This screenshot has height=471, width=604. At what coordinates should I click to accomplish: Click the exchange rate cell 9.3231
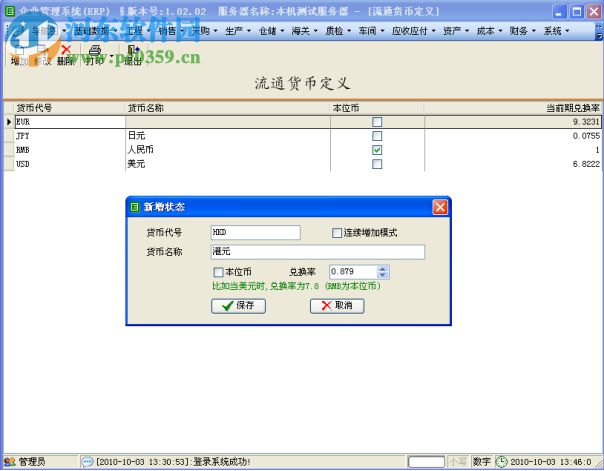click(513, 122)
